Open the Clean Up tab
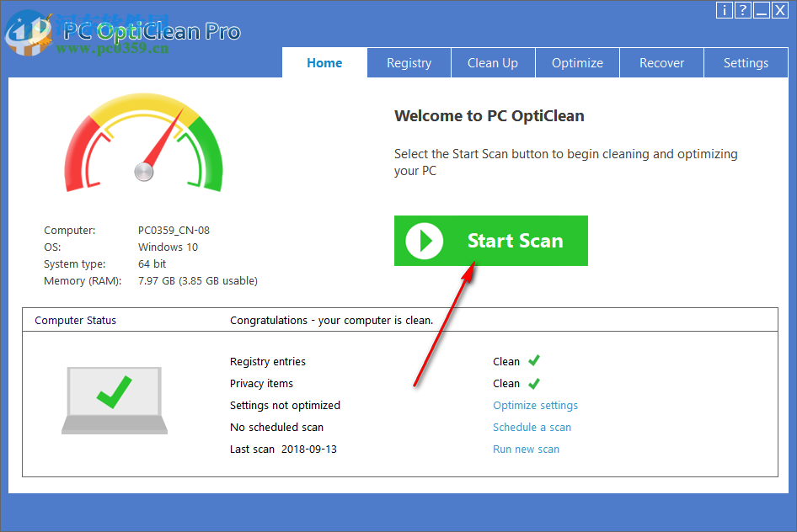The width and height of the screenshot is (797, 532). [x=493, y=62]
